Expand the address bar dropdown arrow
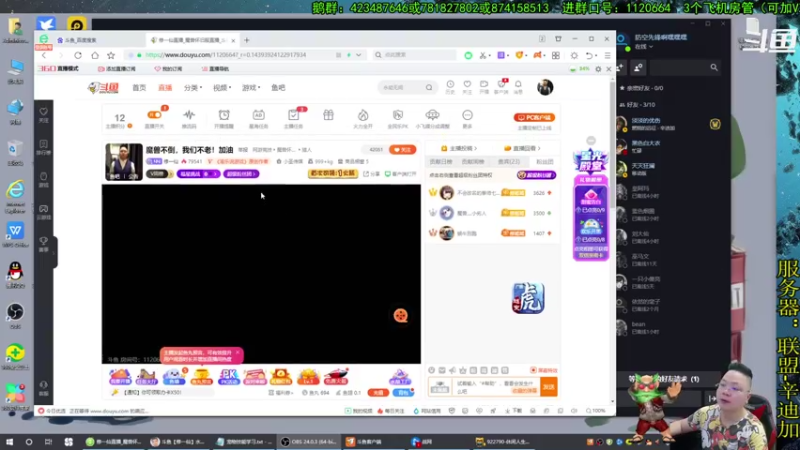 click(359, 55)
